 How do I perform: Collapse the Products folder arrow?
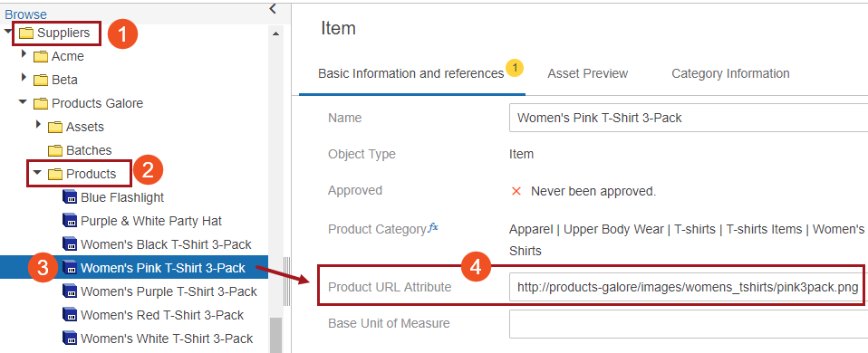37,173
